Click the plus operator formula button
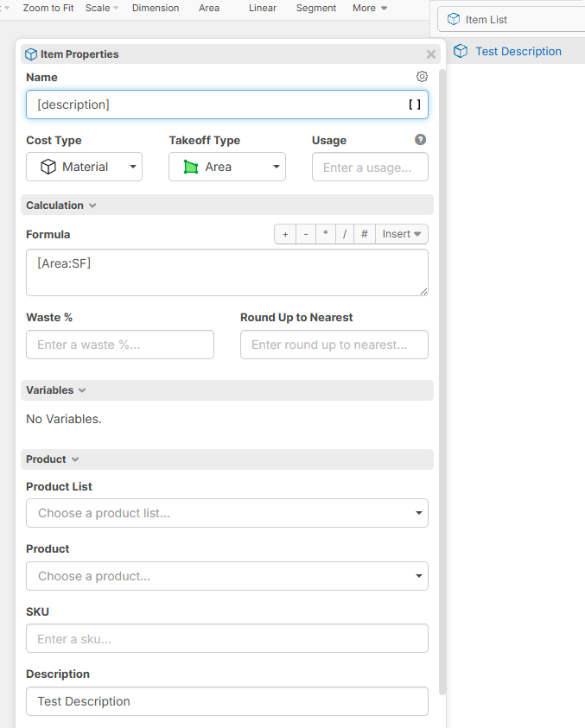 tap(285, 234)
